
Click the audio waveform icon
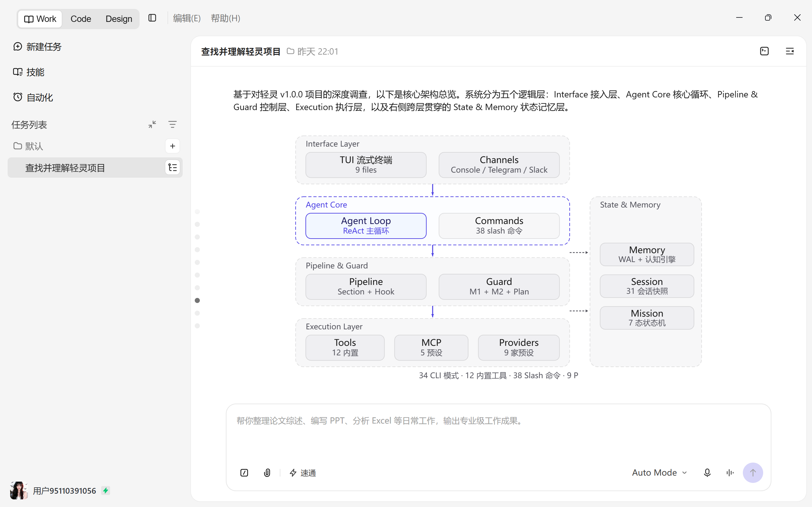click(730, 473)
